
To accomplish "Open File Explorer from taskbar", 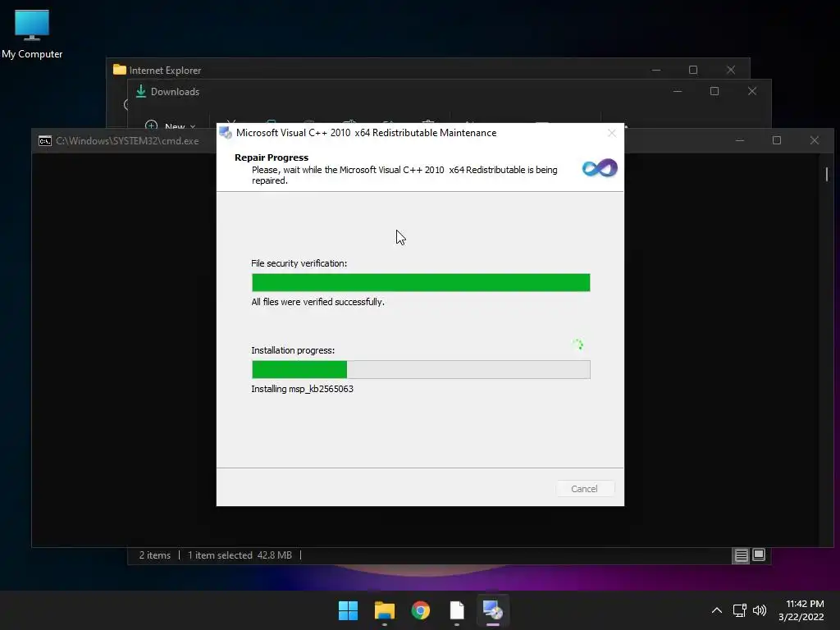I will 384,610.
